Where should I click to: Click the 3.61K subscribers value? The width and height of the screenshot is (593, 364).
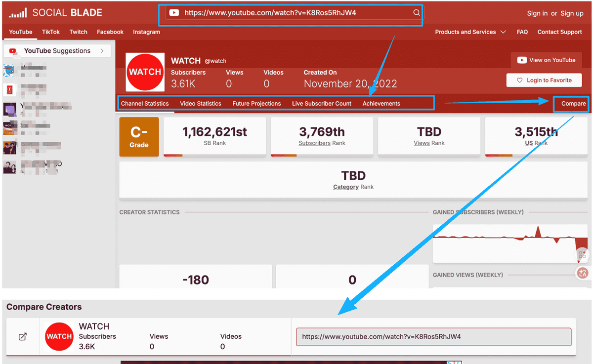[x=183, y=83]
